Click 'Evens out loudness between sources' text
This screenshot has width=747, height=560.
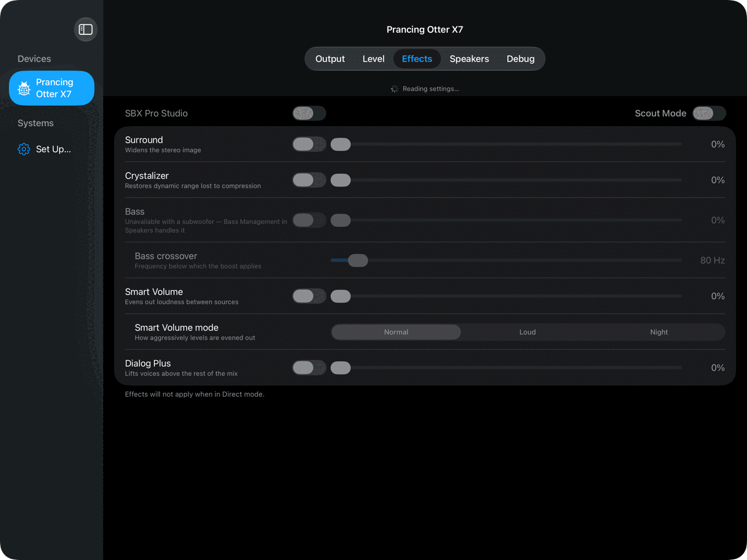click(x=182, y=302)
